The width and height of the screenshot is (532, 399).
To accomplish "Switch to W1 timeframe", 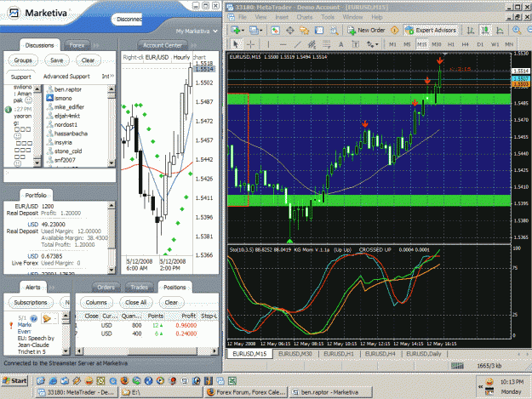I will (x=495, y=44).
